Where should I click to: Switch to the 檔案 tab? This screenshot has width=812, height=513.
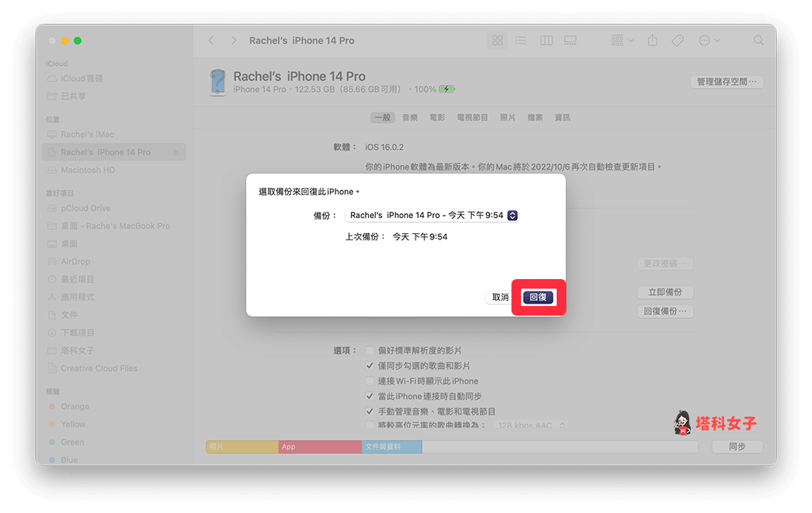point(535,117)
